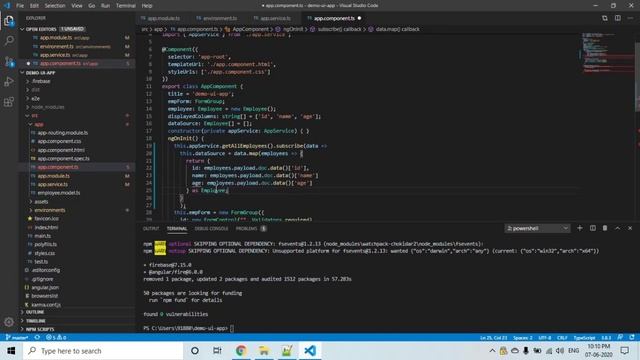Expand the assets folder
Screen dimensions: 640x360
coord(41,201)
